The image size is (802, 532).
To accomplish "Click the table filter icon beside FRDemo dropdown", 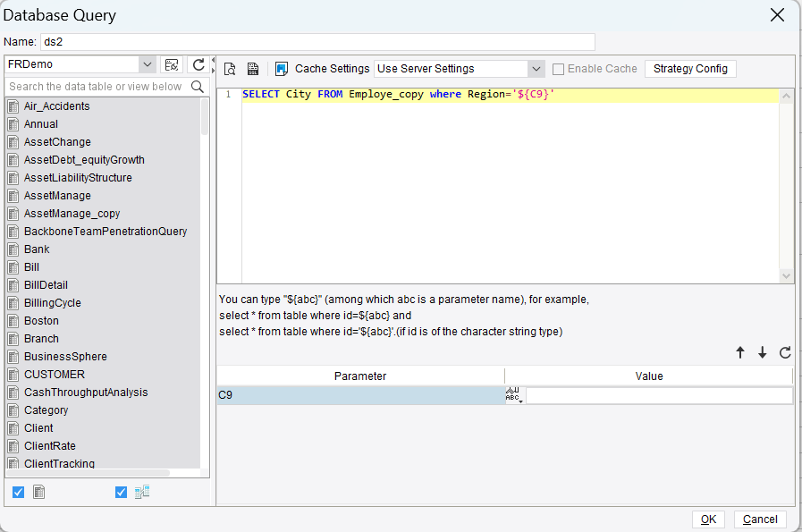I will tap(172, 64).
